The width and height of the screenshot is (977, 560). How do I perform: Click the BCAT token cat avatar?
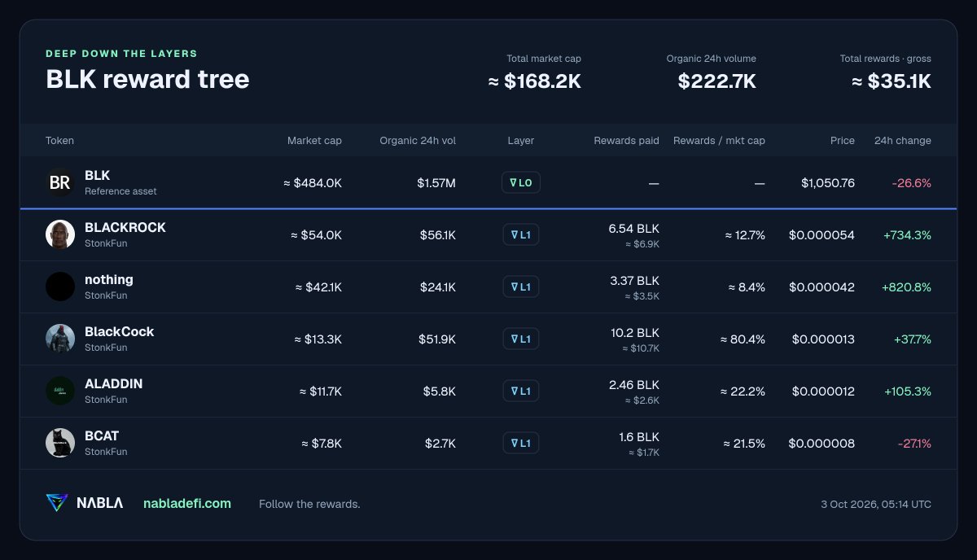60,443
